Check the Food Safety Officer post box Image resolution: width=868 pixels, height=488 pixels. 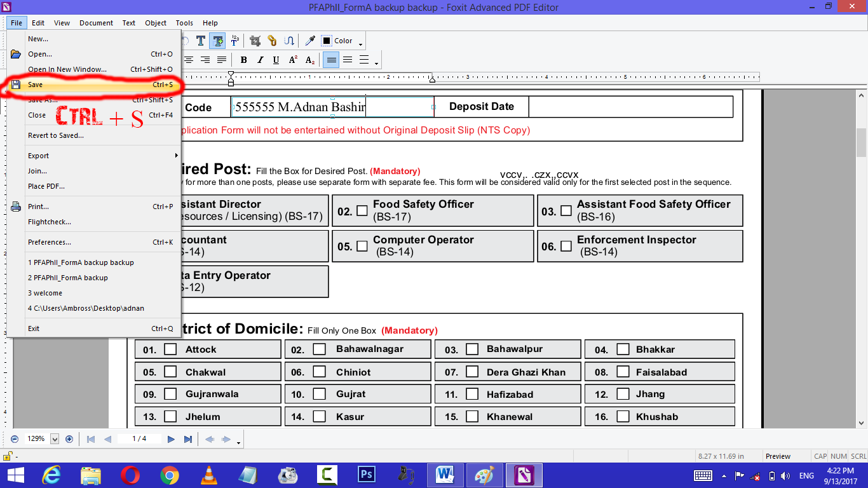coord(362,210)
